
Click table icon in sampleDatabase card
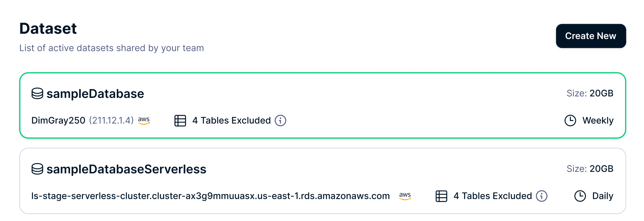click(180, 120)
